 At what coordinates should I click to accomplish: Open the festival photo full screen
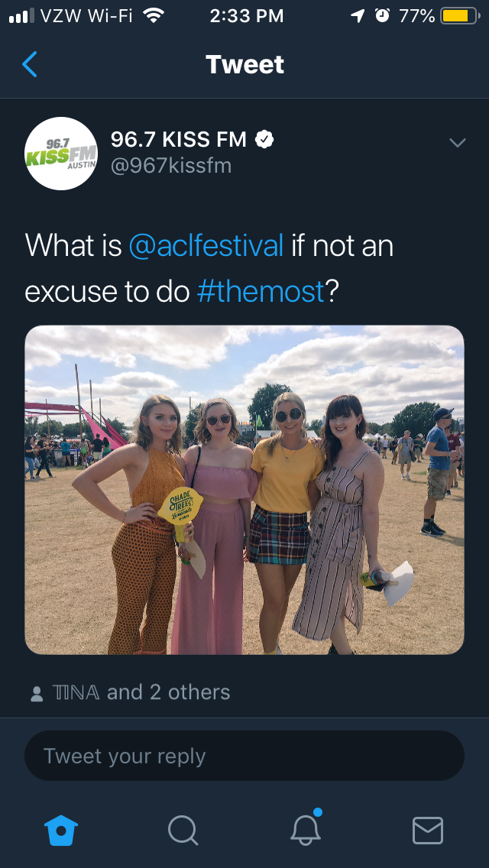click(244, 490)
